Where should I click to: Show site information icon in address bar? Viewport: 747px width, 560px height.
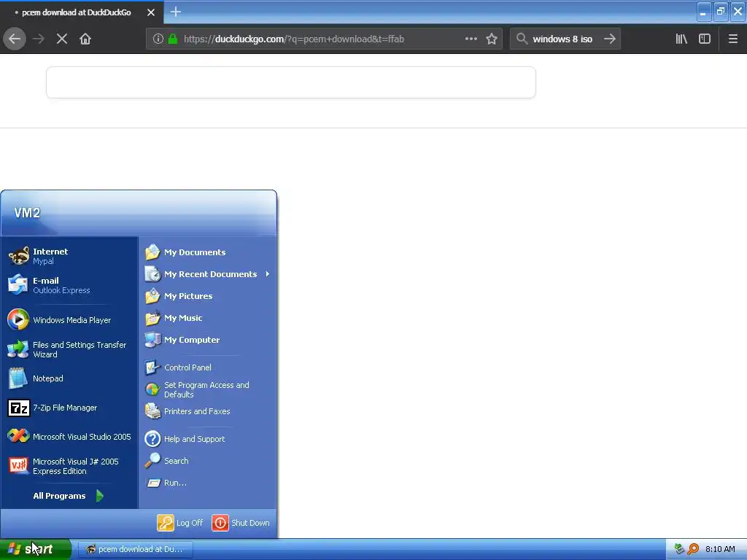coord(158,39)
